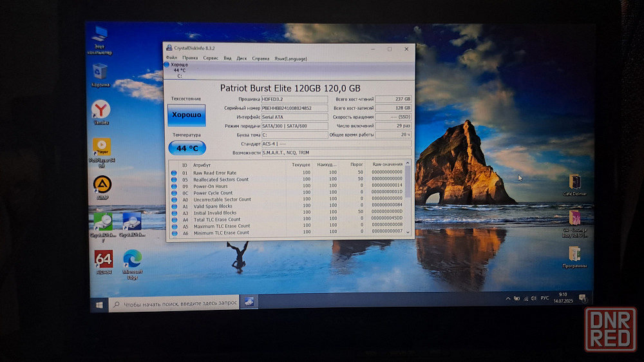This screenshot has height=362, width=644.
Task: Open the AIMP player desktop shortcut
Action: [102, 188]
